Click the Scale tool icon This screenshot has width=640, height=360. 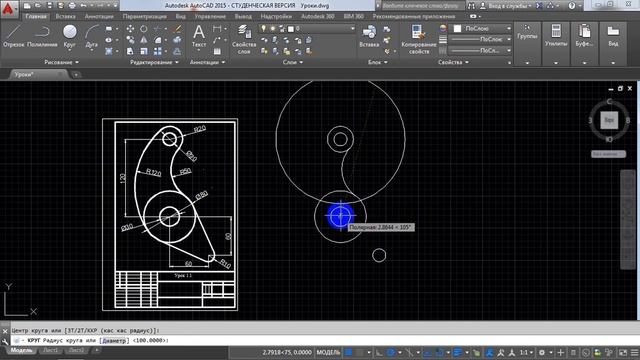[x=144, y=51]
